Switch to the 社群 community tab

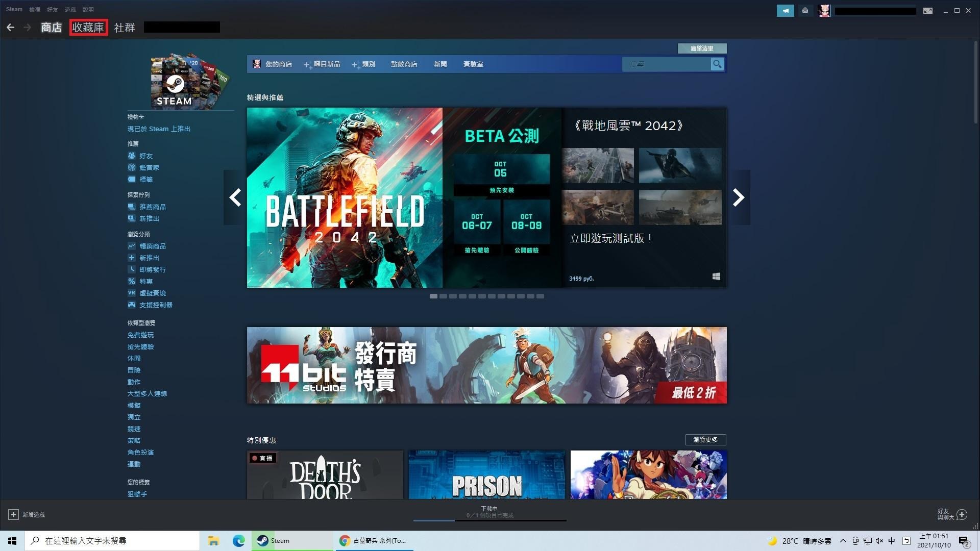(x=125, y=28)
